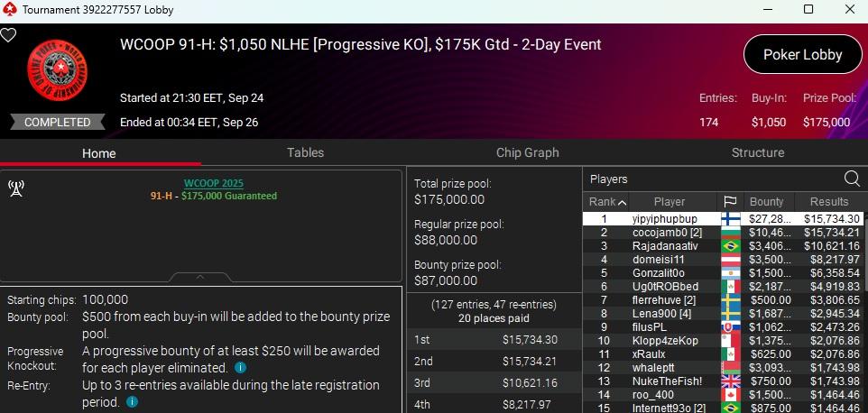Viewport: 868px width, 413px height.
Task: Search players with the magnifier icon
Action: 851,179
